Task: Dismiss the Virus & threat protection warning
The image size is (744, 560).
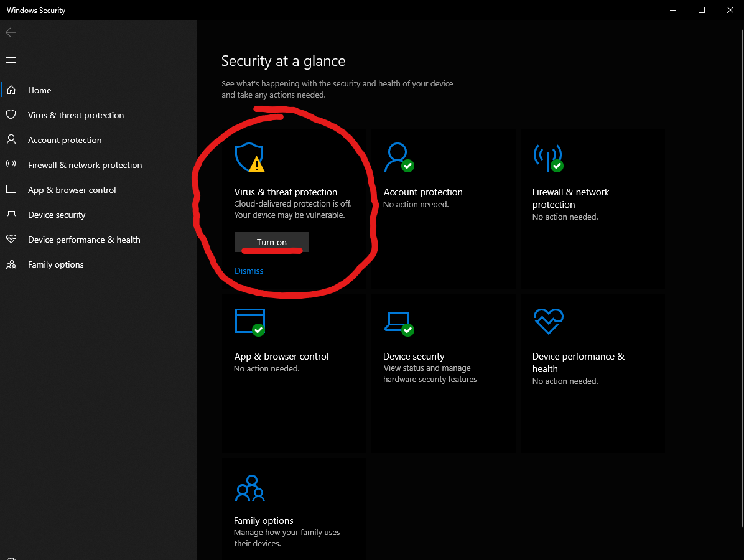Action: click(x=249, y=271)
